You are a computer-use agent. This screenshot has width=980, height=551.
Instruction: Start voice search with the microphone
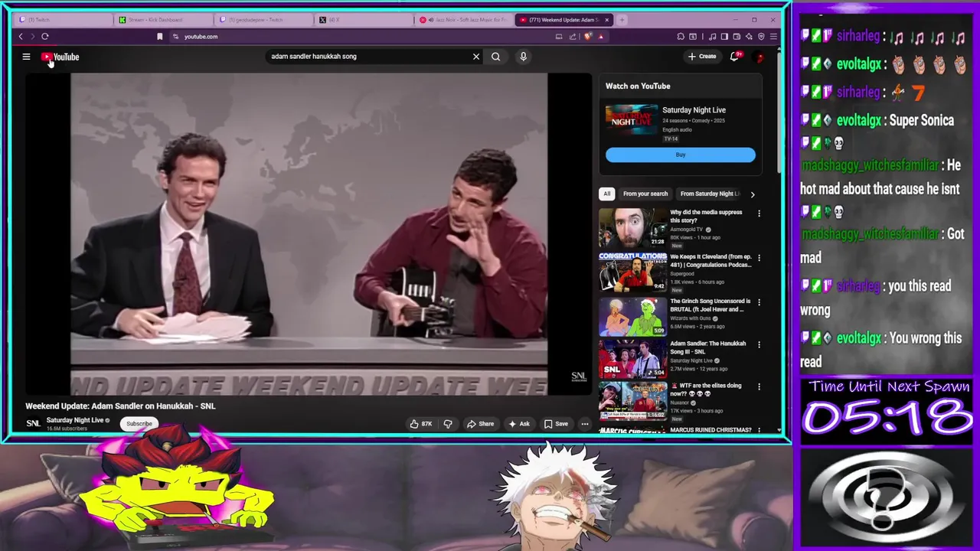pyautogui.click(x=524, y=57)
